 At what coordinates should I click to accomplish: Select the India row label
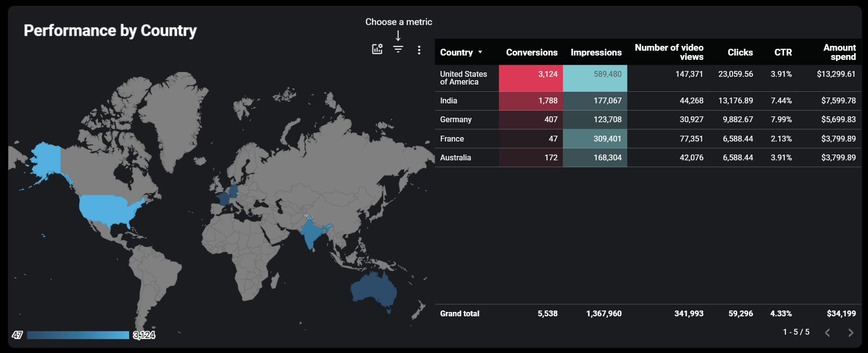448,100
